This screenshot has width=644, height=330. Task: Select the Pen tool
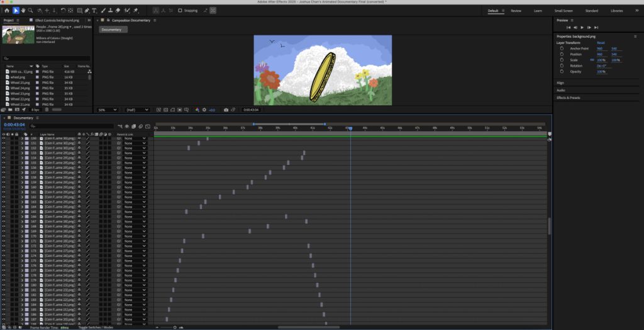click(x=86, y=11)
